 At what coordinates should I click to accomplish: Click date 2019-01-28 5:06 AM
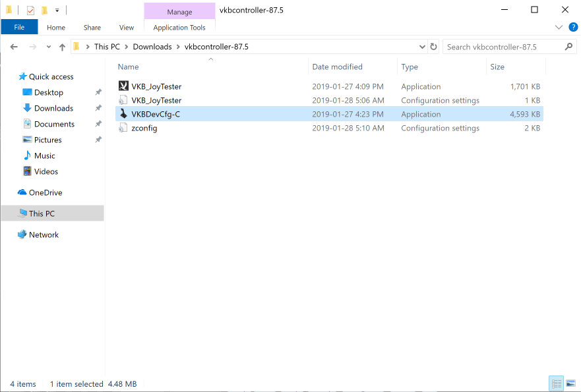(348, 100)
